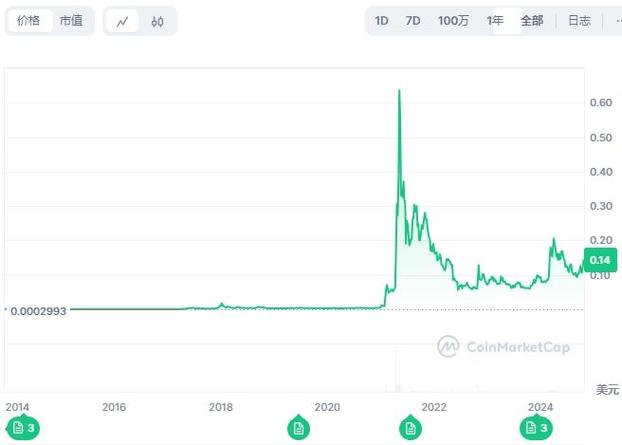Click the 0.14 current price label
This screenshot has height=445, width=622.
click(x=600, y=261)
